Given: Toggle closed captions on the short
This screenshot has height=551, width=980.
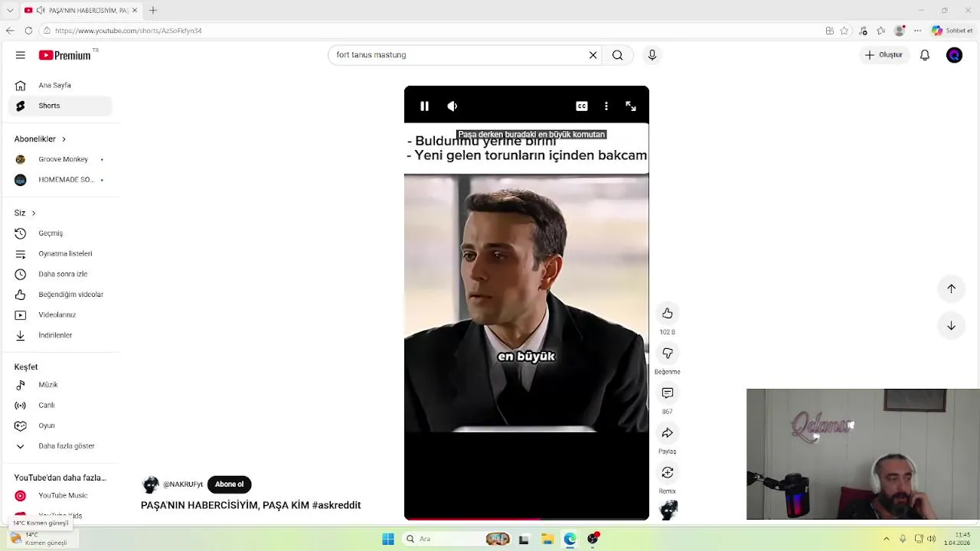Looking at the screenshot, I should (x=582, y=106).
